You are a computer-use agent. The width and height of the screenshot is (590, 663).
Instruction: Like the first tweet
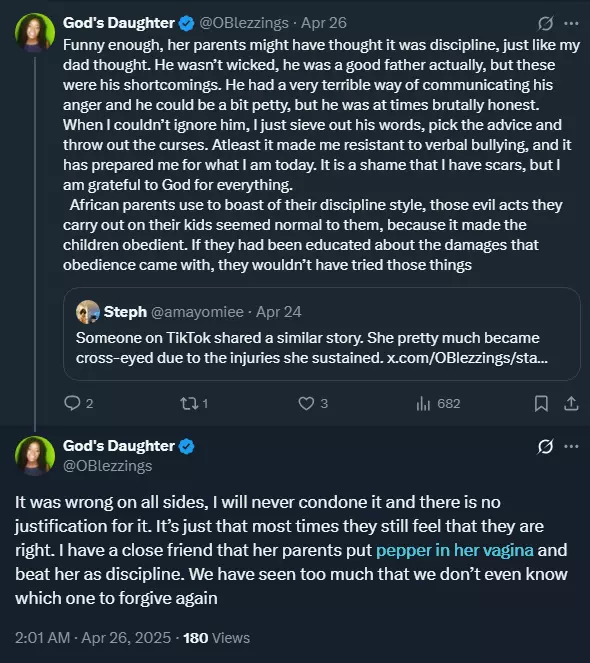313,403
